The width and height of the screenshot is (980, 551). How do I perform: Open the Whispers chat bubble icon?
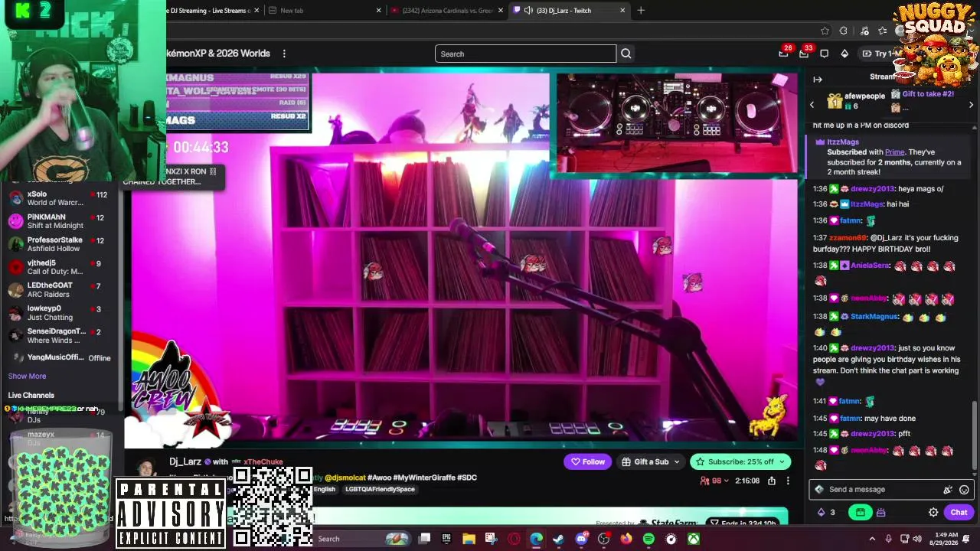824,54
